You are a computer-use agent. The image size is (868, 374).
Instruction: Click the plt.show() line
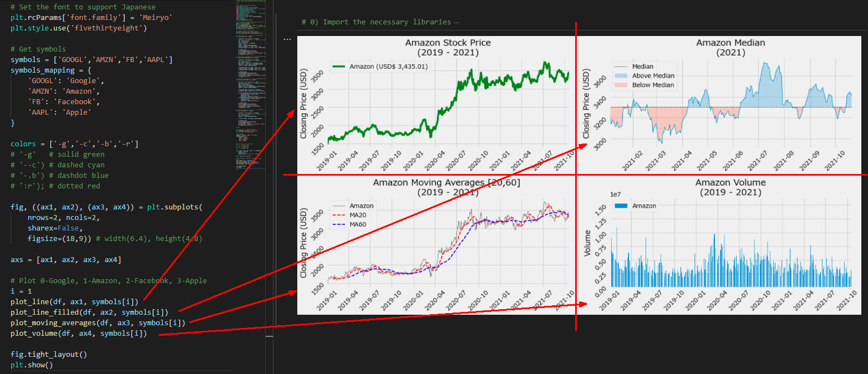point(31,365)
